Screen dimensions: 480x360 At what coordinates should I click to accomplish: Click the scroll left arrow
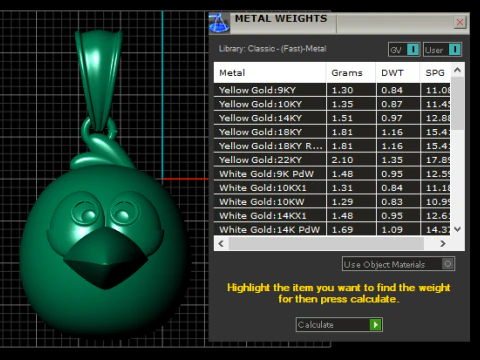(x=221, y=244)
